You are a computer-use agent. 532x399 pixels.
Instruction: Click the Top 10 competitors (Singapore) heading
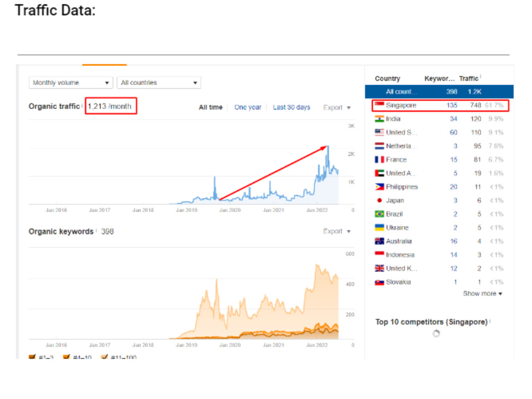point(431,322)
